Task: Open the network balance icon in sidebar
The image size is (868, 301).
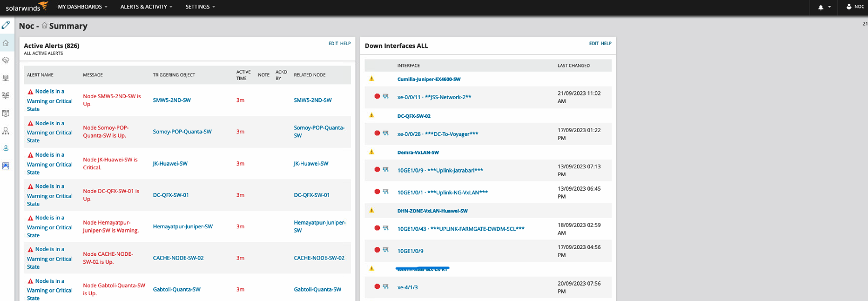Action: point(6,96)
